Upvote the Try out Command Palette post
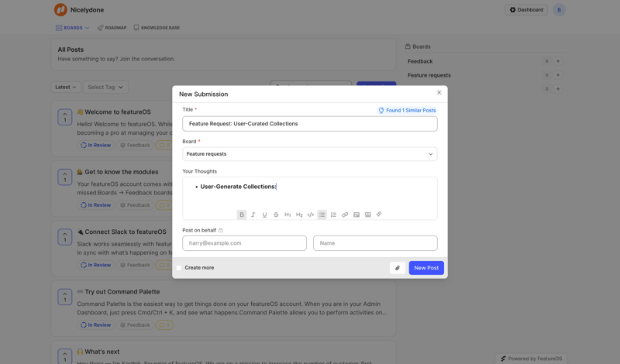The image size is (620, 364). click(x=65, y=297)
